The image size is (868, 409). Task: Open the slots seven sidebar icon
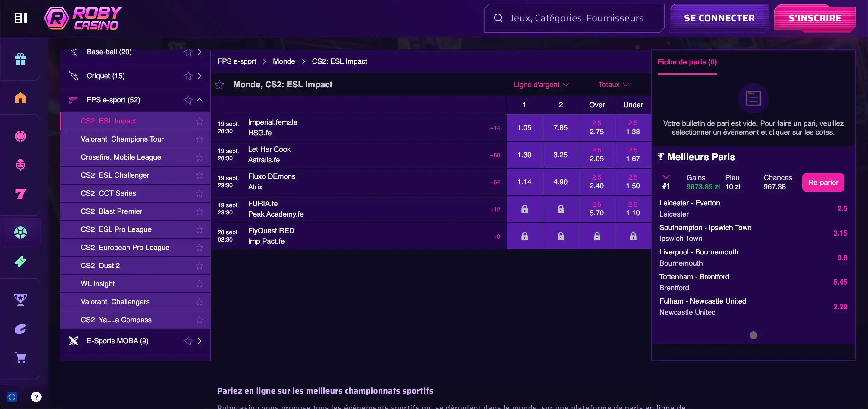coord(20,194)
